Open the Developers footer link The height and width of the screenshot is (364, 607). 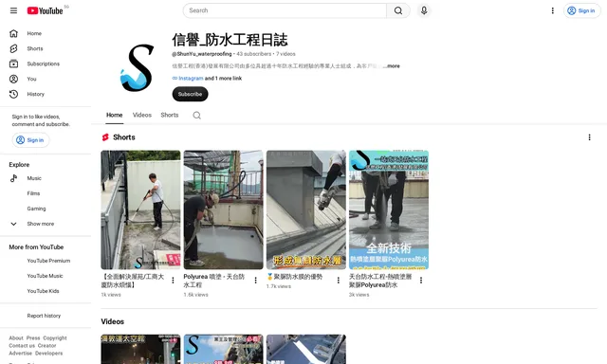48,354
